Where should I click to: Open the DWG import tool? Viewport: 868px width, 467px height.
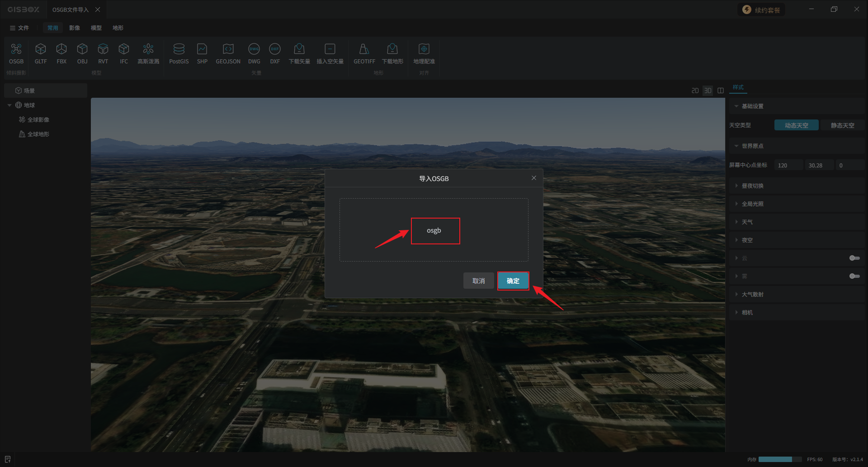pos(254,49)
